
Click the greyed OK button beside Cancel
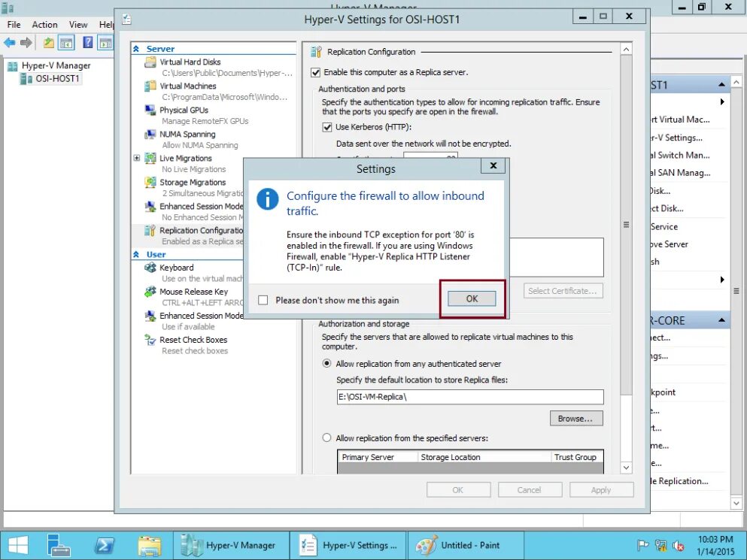458,490
